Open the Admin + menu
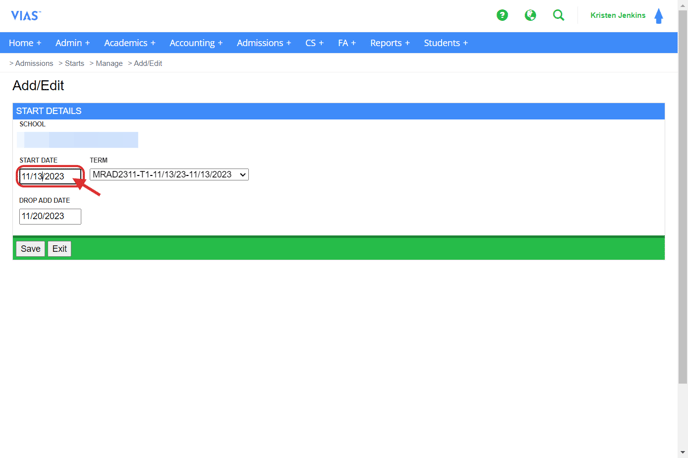688x458 pixels. pos(72,43)
